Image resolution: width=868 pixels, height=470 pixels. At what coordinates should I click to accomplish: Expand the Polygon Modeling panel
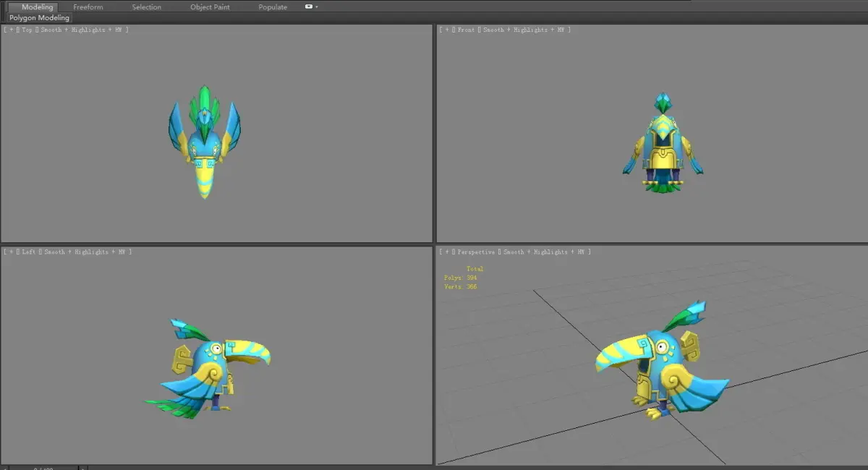tap(39, 17)
